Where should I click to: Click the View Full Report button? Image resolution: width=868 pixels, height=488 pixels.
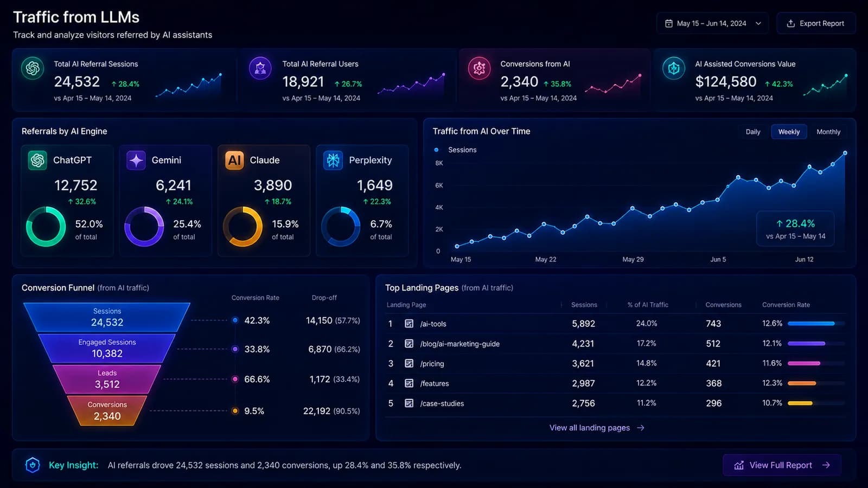coord(782,465)
